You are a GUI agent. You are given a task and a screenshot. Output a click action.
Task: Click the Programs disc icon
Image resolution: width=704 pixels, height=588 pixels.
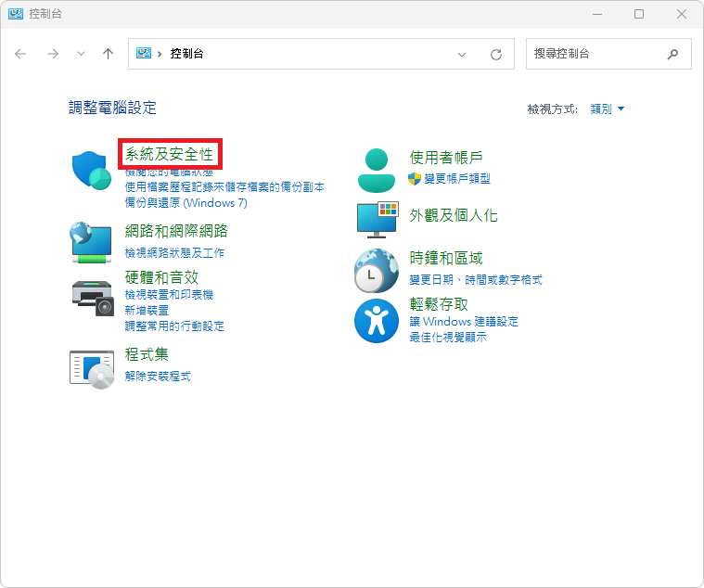92,367
